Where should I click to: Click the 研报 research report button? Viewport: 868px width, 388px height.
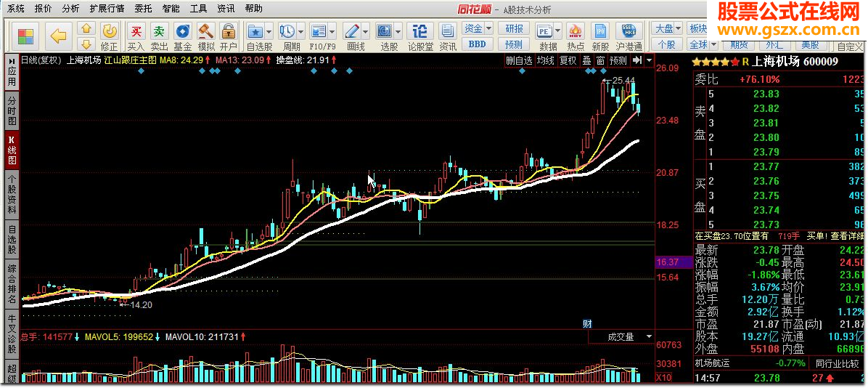[515, 29]
